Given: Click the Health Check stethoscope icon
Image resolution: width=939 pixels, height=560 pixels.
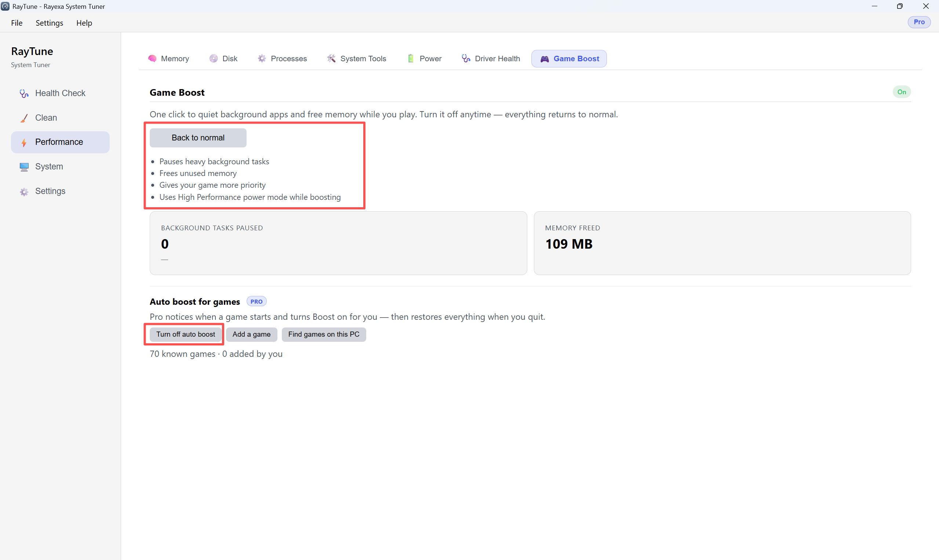Looking at the screenshot, I should coord(24,94).
